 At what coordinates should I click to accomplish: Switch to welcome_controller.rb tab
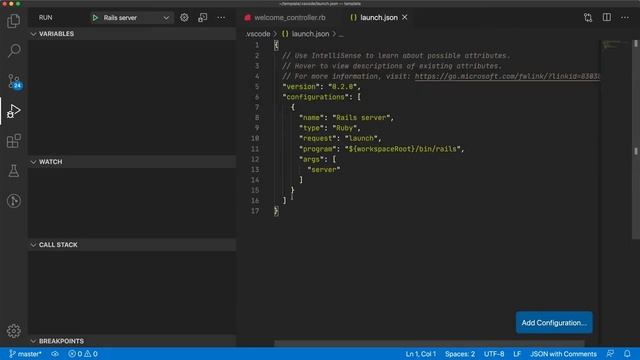point(290,18)
